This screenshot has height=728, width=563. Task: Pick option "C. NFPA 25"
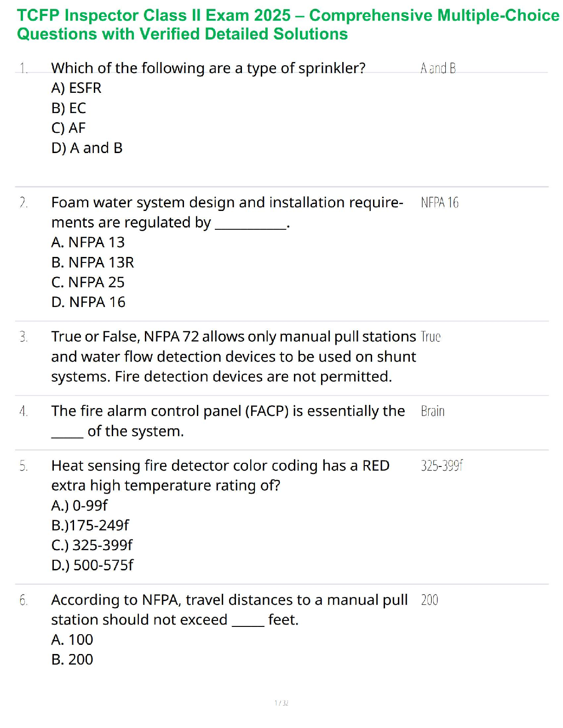click(x=88, y=282)
